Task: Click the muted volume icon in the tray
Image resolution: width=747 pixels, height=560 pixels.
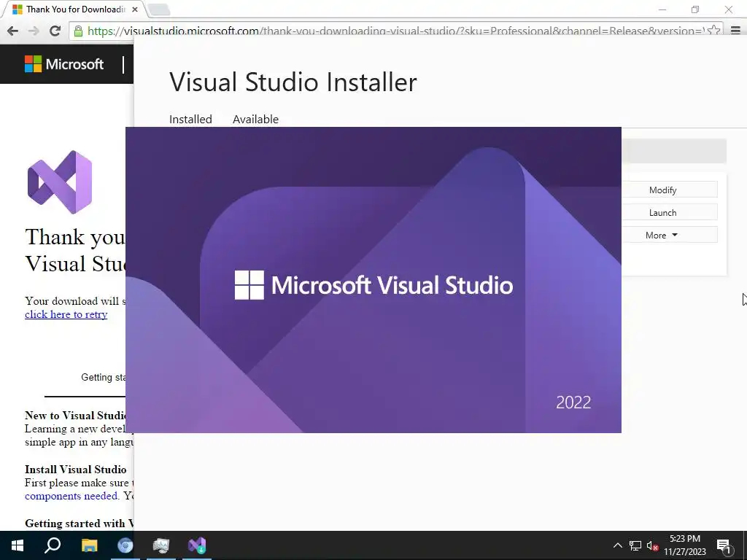Action: [653, 545]
